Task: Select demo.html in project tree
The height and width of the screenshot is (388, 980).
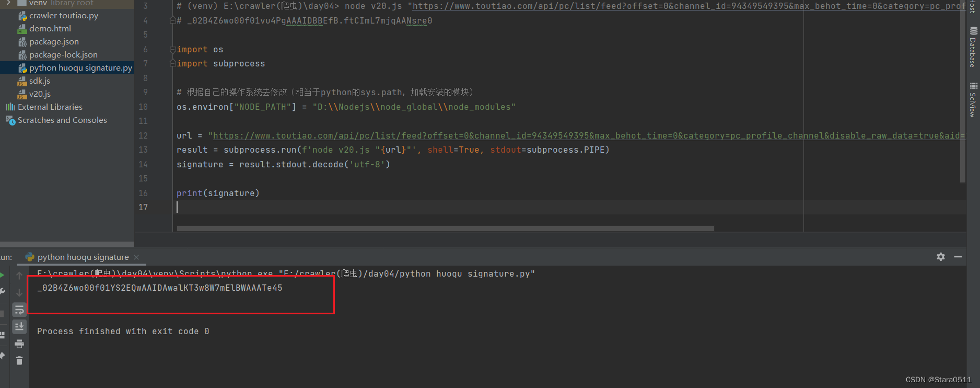Action: coord(50,29)
